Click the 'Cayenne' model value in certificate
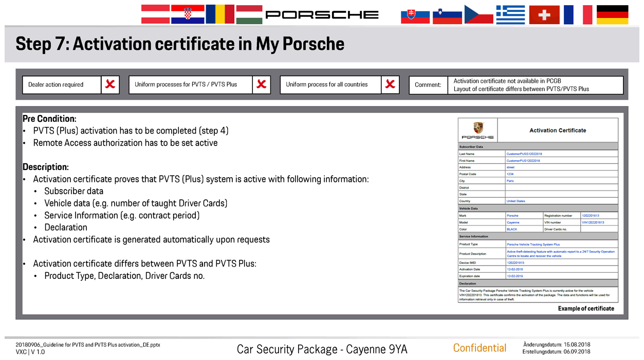This screenshot has height=360, width=644. tap(513, 222)
